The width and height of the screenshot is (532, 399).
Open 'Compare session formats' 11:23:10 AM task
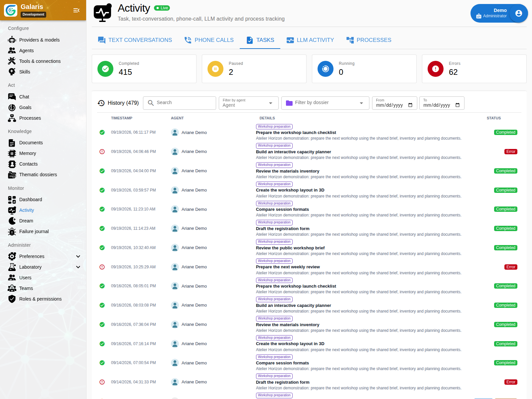click(282, 209)
